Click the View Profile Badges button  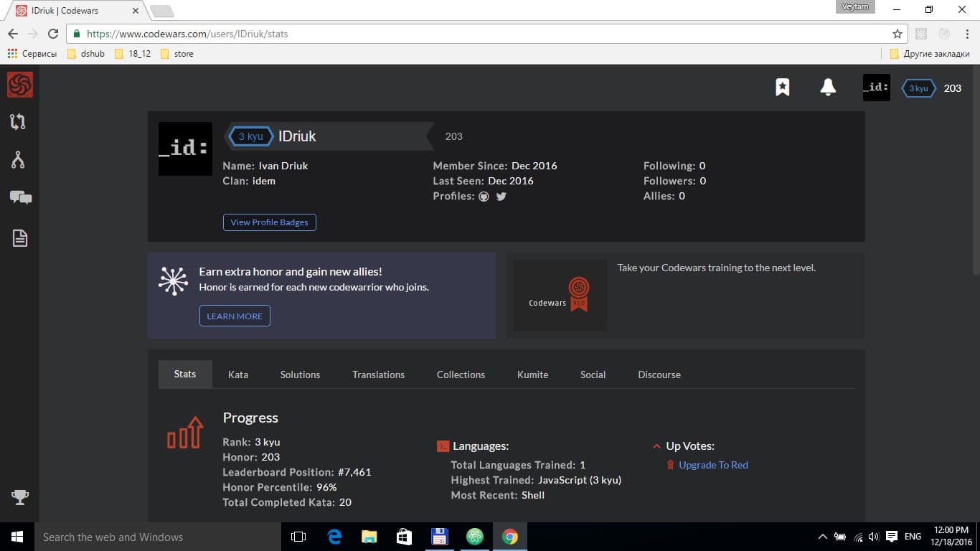coord(270,222)
